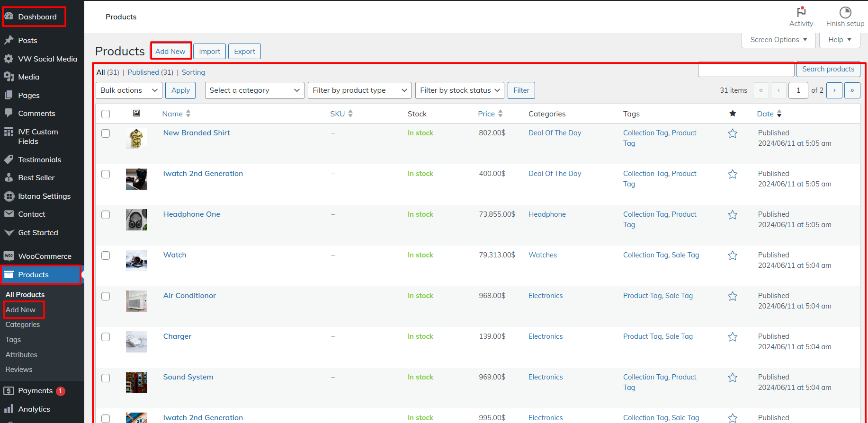Jump to last page with double arrow
The image size is (868, 423).
[852, 90]
